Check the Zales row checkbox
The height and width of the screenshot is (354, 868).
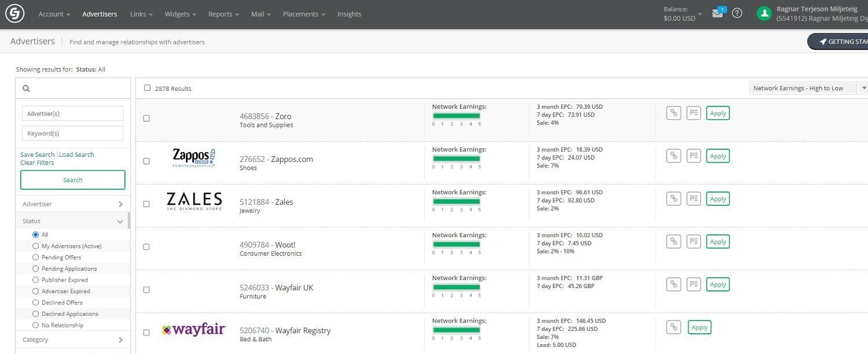point(146,204)
